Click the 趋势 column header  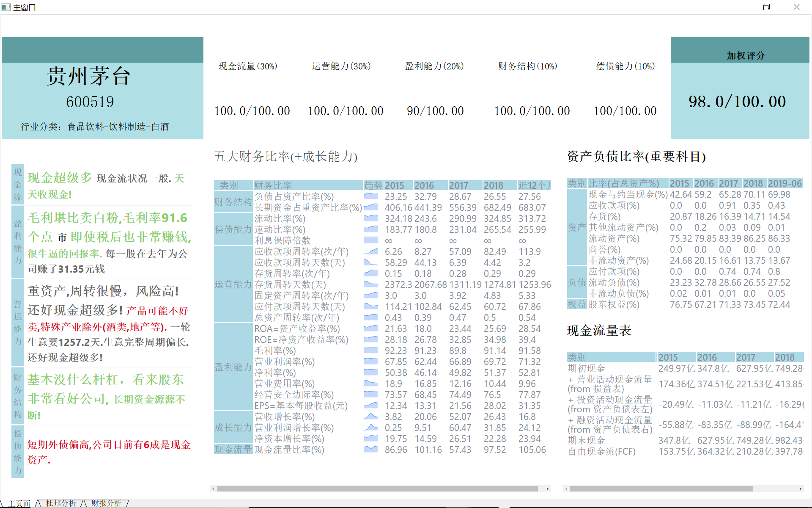(x=373, y=185)
